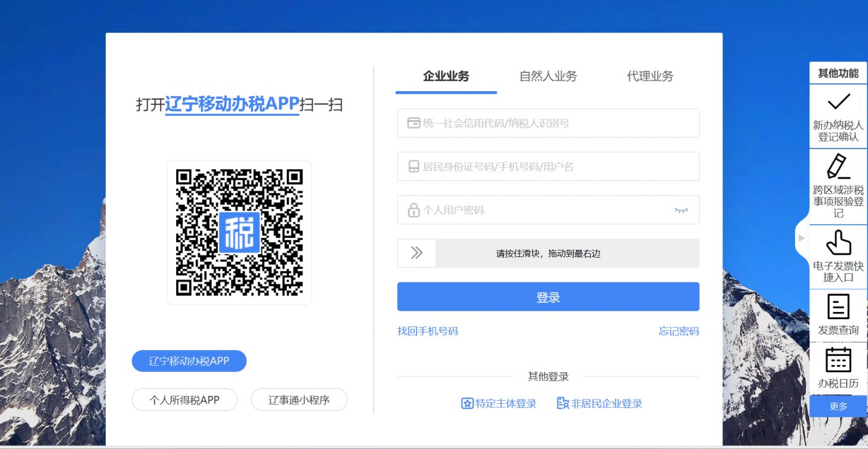868x449 pixels.
Task: Click the checkmark icon for new taxpayer registration
Action: [838, 101]
